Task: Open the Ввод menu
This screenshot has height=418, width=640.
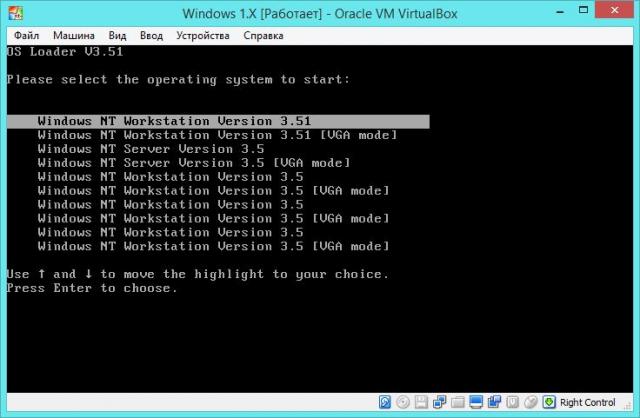Action: tap(151, 36)
